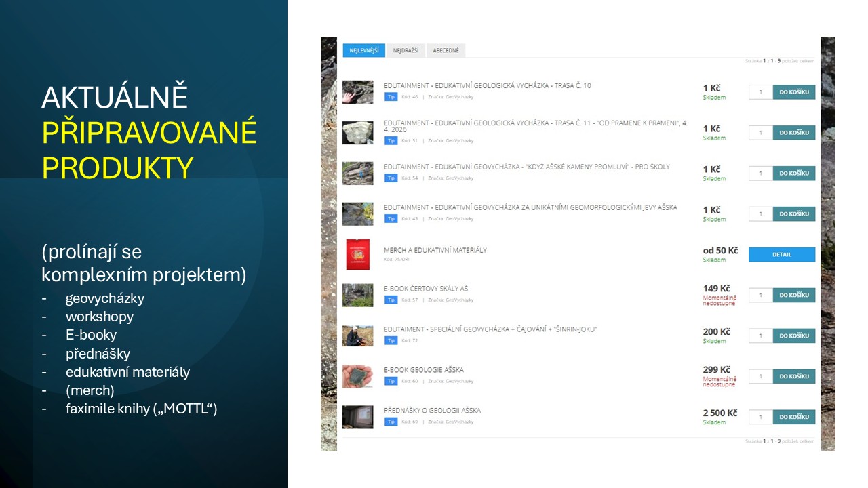Click the red Merch a edukativní materiály image

pos(357,254)
